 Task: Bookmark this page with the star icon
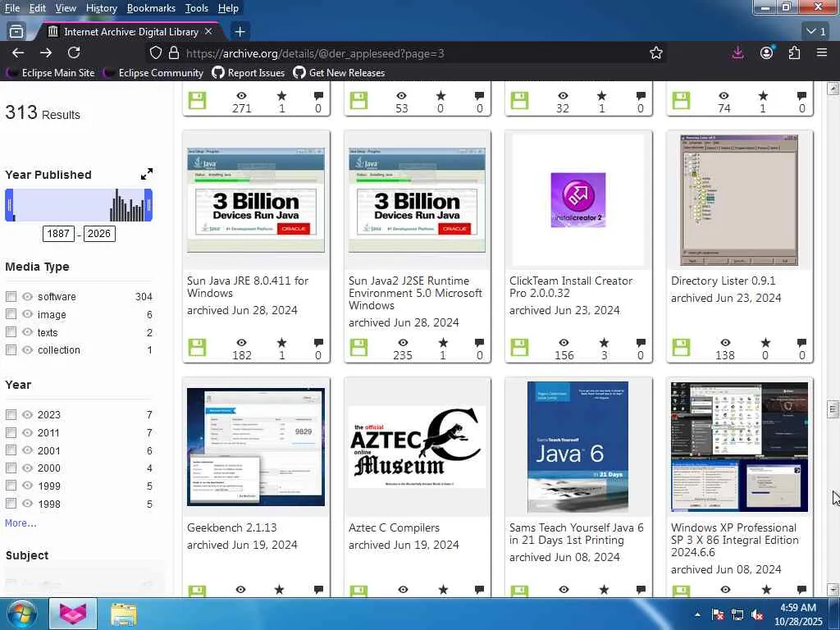point(656,53)
